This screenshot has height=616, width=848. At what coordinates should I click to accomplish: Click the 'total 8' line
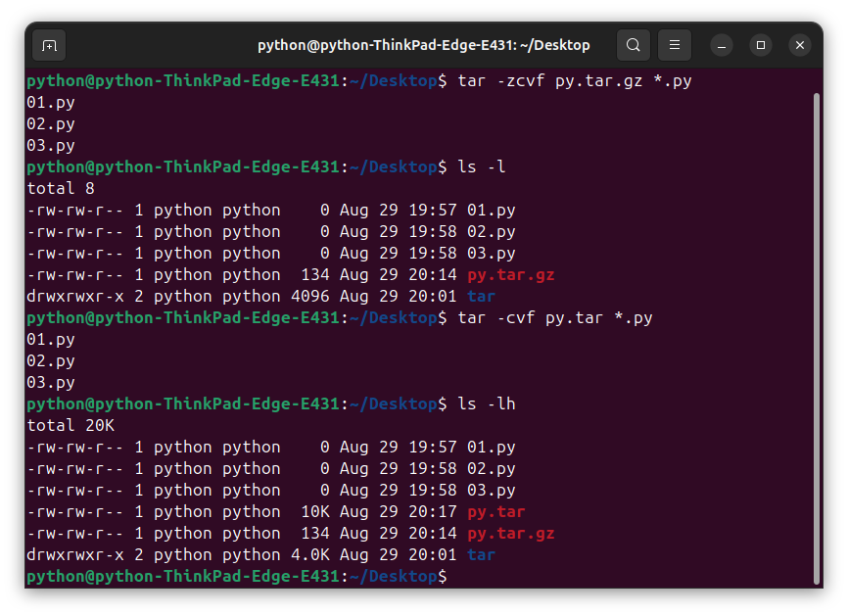pos(61,189)
